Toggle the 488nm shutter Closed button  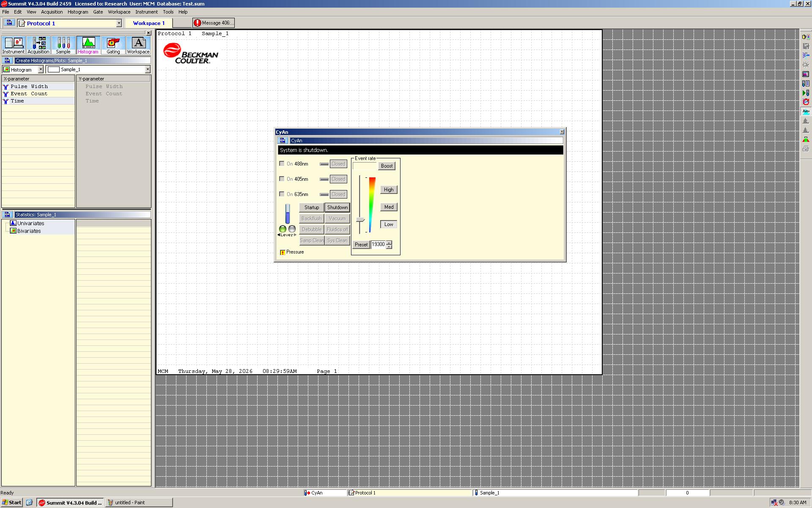pyautogui.click(x=338, y=164)
